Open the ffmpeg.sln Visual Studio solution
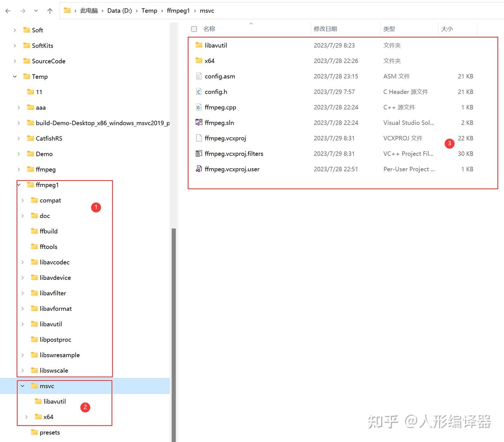The image size is (504, 442). click(219, 123)
